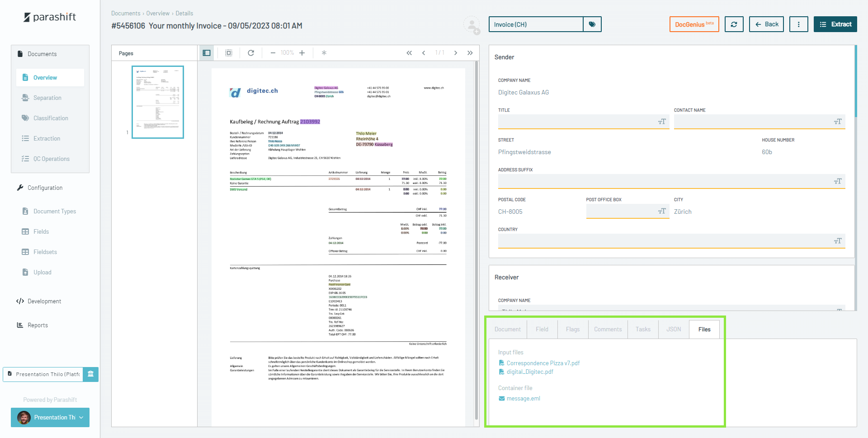Select the page 1 thumbnail

(158, 102)
